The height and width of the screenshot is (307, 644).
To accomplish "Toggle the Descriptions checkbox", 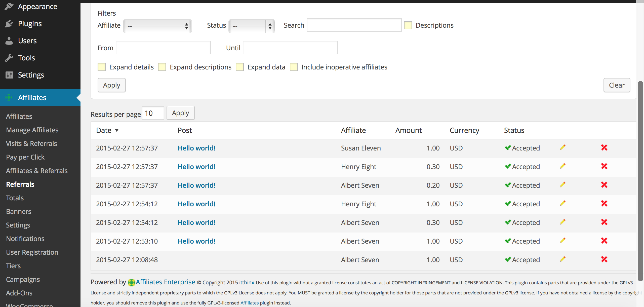I will [x=408, y=25].
